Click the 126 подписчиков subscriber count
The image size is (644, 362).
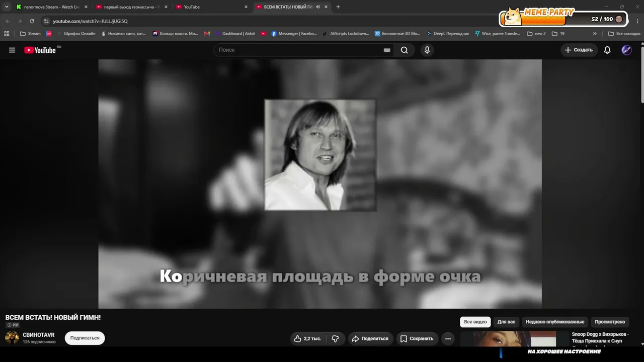pos(39,342)
